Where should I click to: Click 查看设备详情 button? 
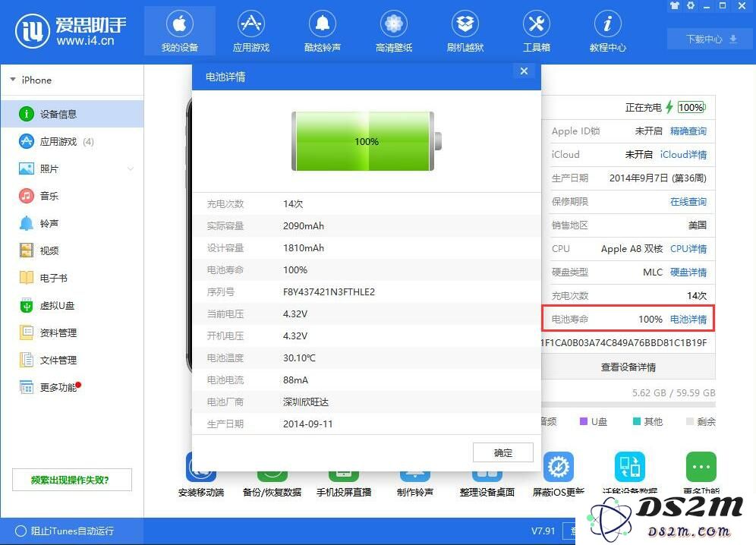click(628, 367)
